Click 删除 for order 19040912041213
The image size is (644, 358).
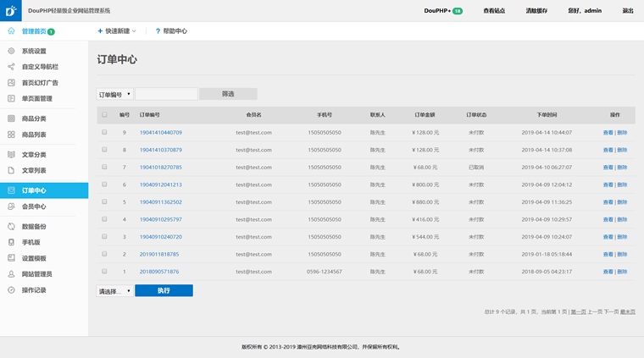pyautogui.click(x=622, y=185)
